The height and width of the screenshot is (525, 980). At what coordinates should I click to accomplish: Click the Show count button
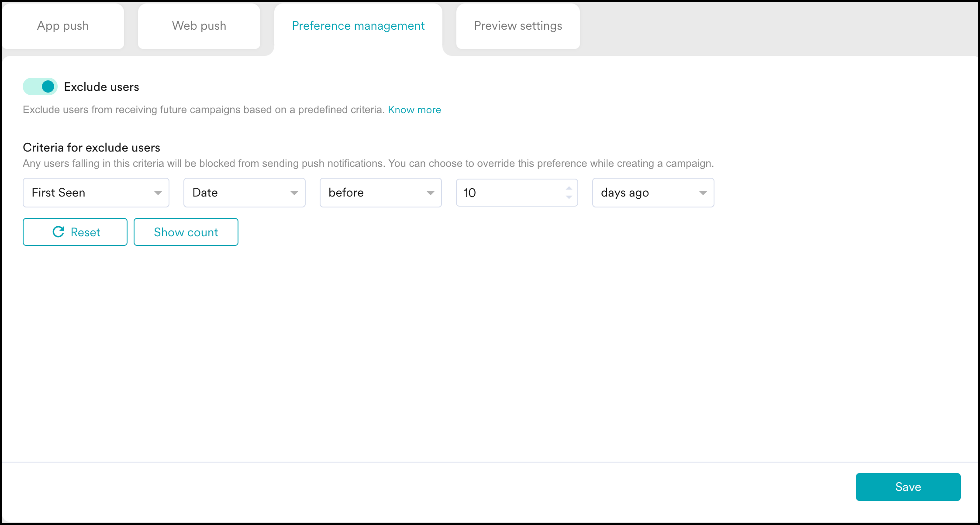[186, 232]
